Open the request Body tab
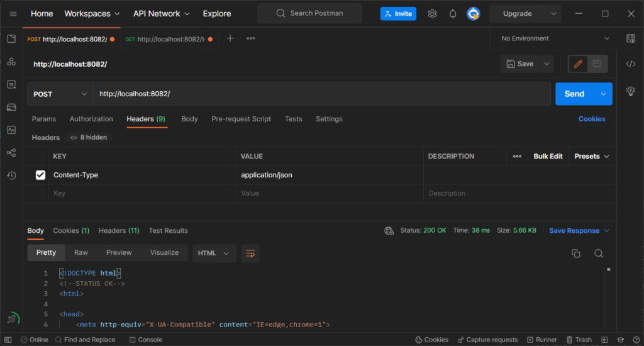Viewport: 644px width, 346px height. click(x=189, y=119)
